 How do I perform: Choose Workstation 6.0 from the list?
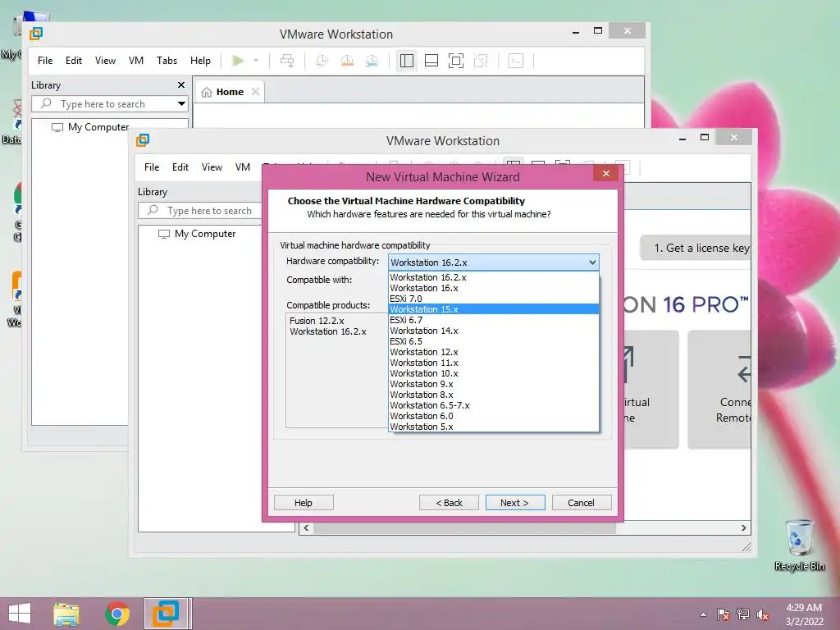point(493,416)
